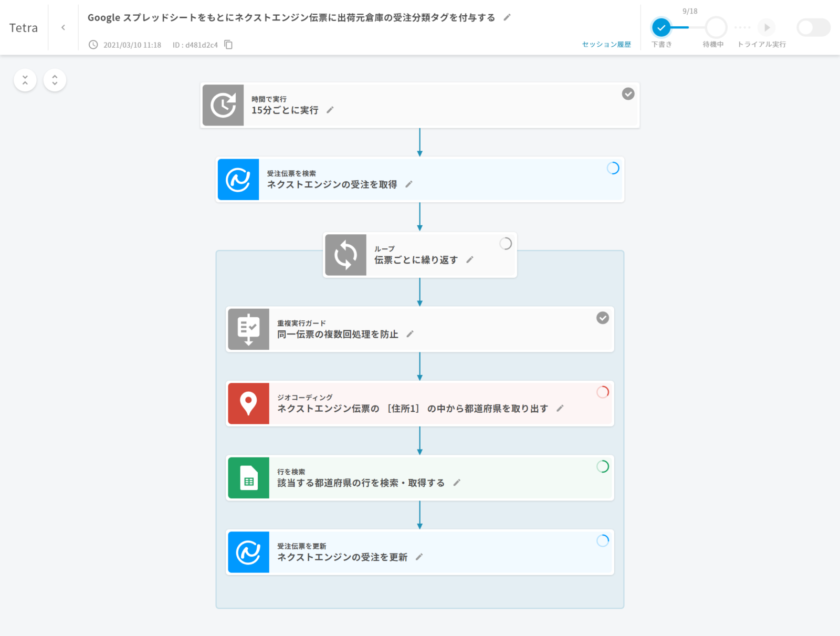Edit the name of 伝票ごとに繰り返す step
This screenshot has width=840, height=636.
[470, 259]
